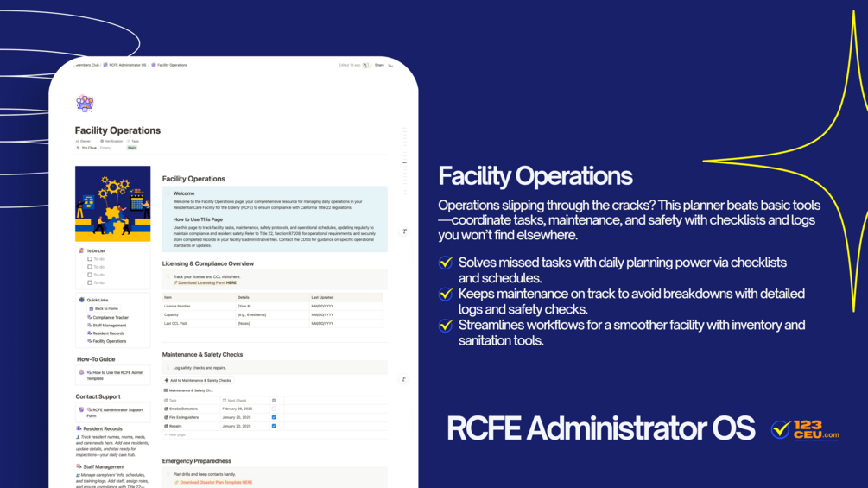The image size is (868, 488).
Task: Click the License Number cell
Action: click(199, 306)
